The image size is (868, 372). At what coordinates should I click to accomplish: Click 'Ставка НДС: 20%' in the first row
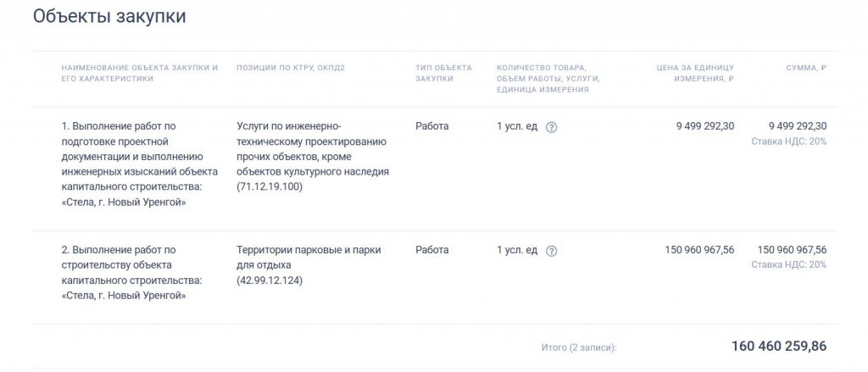(x=789, y=142)
